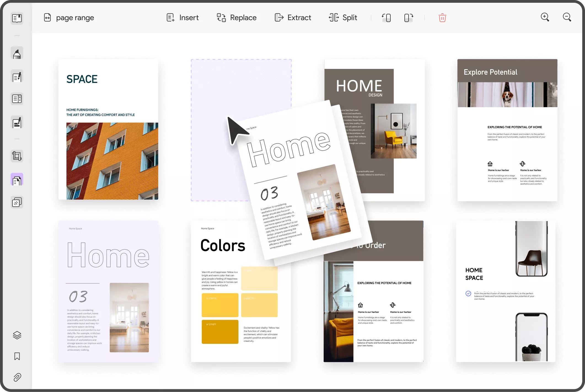Zoom in on page thumbnails
The width and height of the screenshot is (585, 392).
click(545, 17)
